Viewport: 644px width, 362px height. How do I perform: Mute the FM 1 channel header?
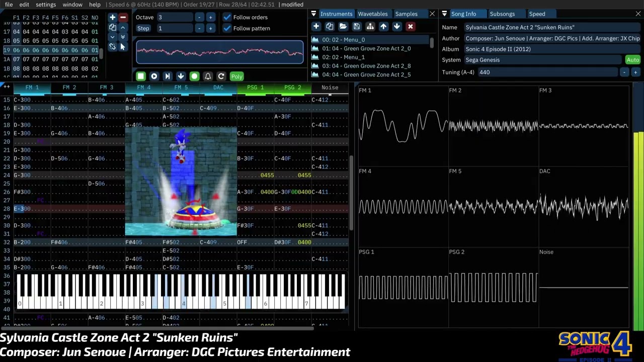(32, 87)
